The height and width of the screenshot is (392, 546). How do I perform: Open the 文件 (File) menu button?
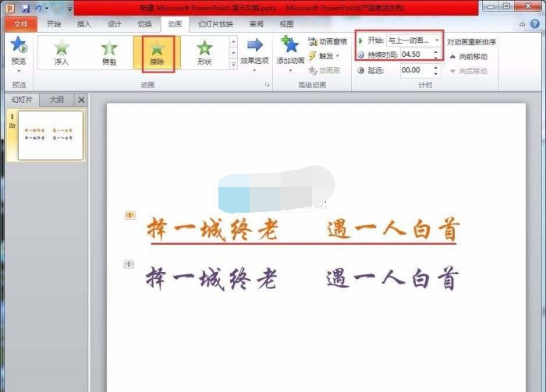pyautogui.click(x=20, y=24)
